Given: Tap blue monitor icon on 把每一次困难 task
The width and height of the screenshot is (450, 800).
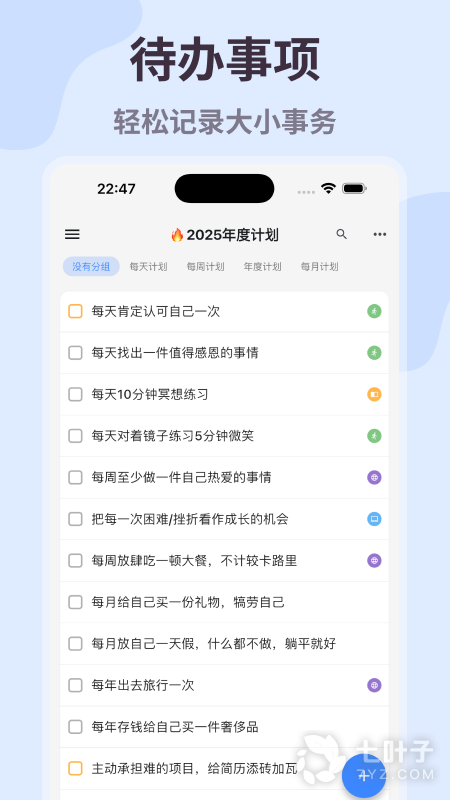Looking at the screenshot, I should tap(374, 519).
